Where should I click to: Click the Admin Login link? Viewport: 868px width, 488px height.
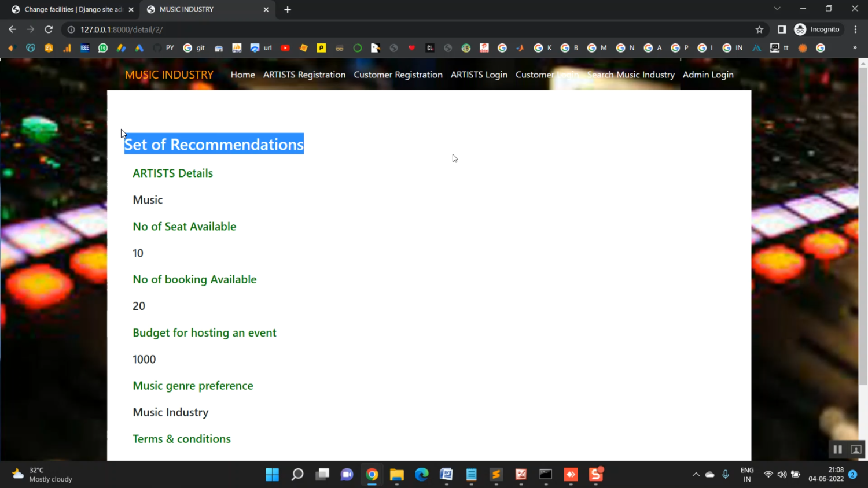click(x=708, y=75)
